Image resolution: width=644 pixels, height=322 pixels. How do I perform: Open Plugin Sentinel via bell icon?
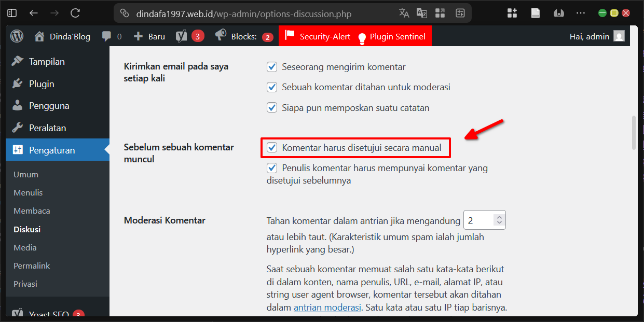[362, 36]
